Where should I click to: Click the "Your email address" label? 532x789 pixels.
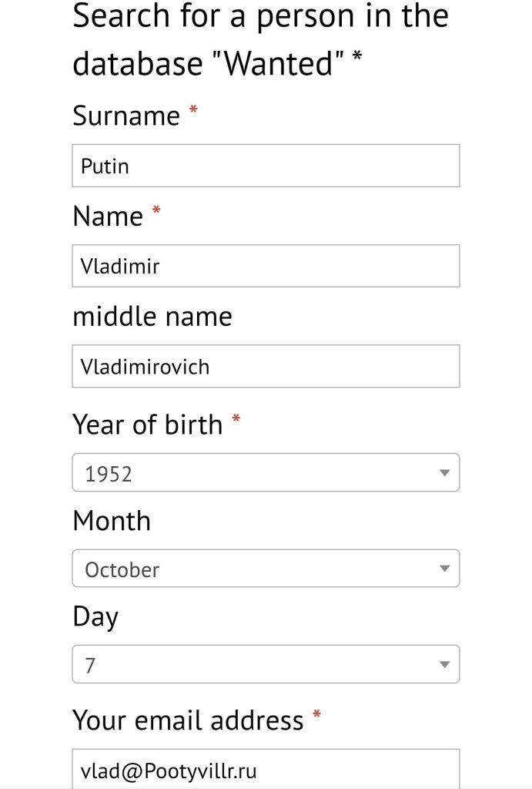click(189, 720)
